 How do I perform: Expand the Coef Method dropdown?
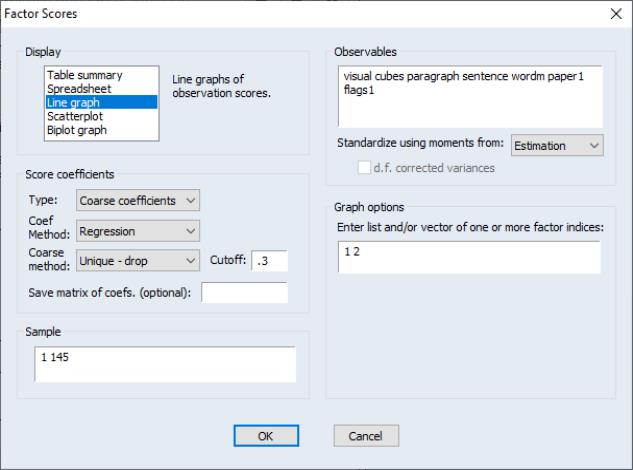138,231
